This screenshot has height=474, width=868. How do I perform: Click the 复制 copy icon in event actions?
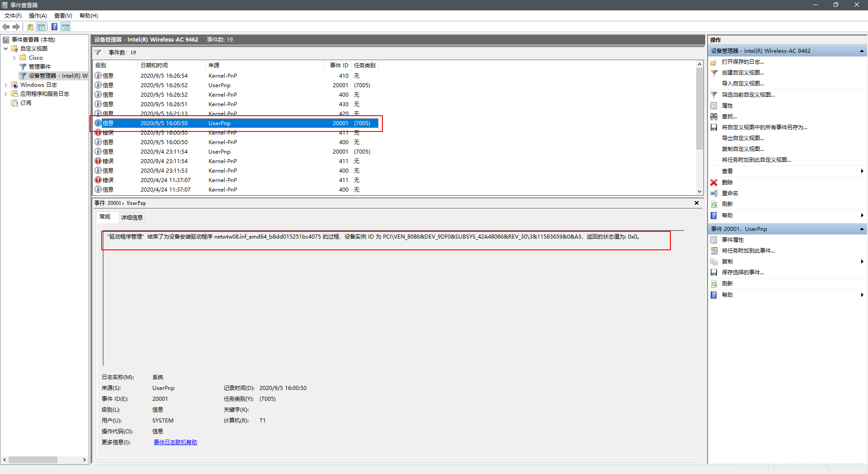coord(714,262)
